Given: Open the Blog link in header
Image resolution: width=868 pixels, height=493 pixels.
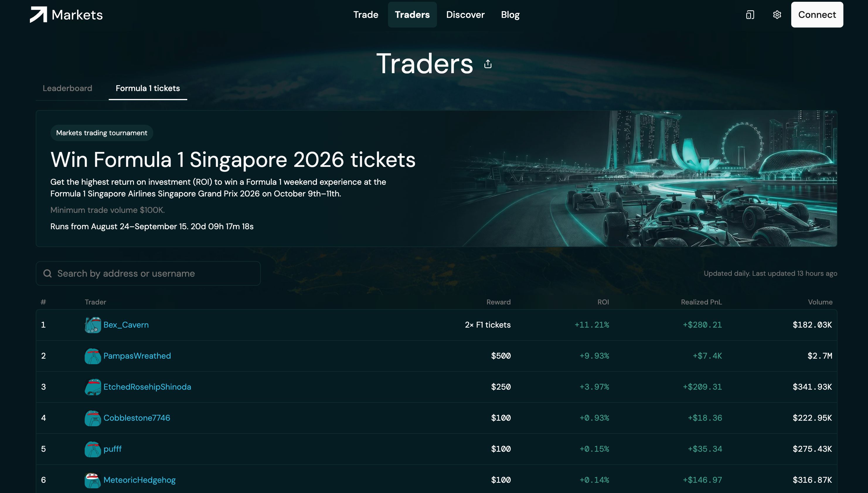Looking at the screenshot, I should (510, 15).
